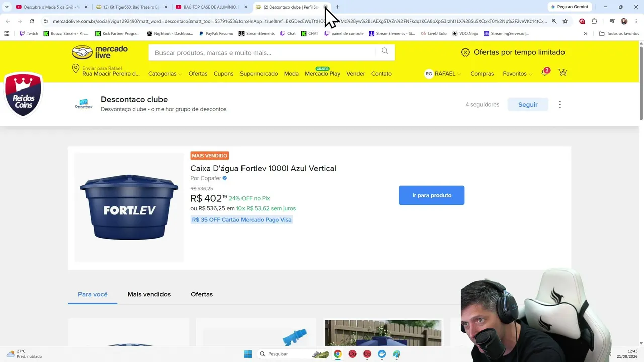Open Mercado Play in the navigation
The height and width of the screenshot is (362, 644).
coord(323,74)
